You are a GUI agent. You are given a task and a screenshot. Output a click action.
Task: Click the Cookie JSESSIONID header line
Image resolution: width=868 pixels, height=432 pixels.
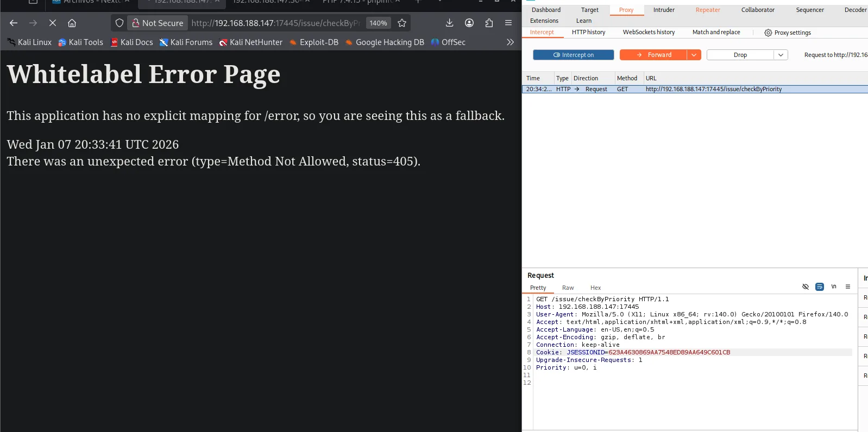coord(633,352)
